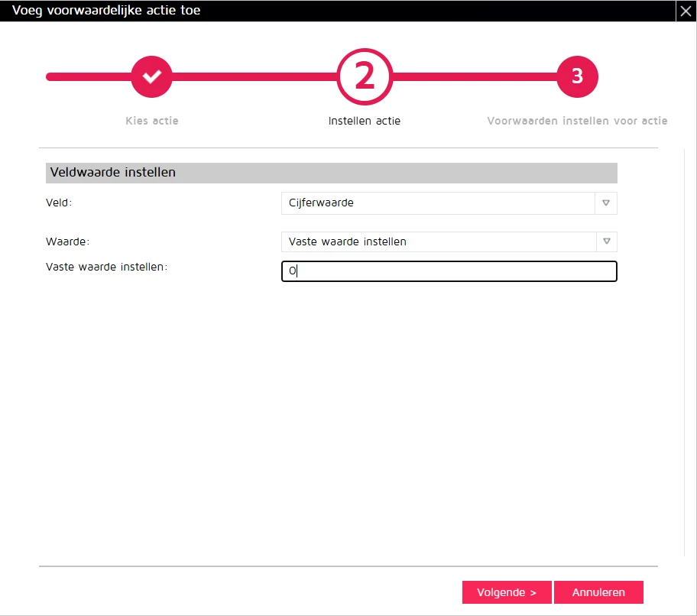The width and height of the screenshot is (697, 616).
Task: Click the 'Veldwaarde instellen' section header
Action: coord(331,173)
